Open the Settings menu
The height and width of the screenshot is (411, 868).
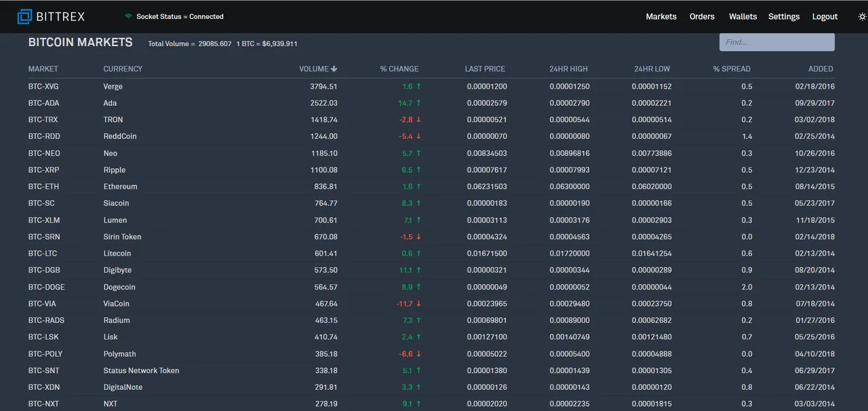[784, 16]
